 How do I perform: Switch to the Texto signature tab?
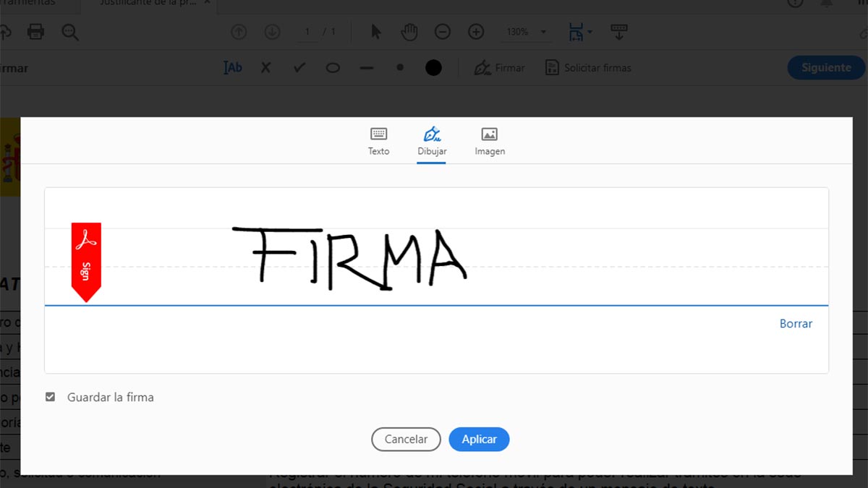(378, 141)
